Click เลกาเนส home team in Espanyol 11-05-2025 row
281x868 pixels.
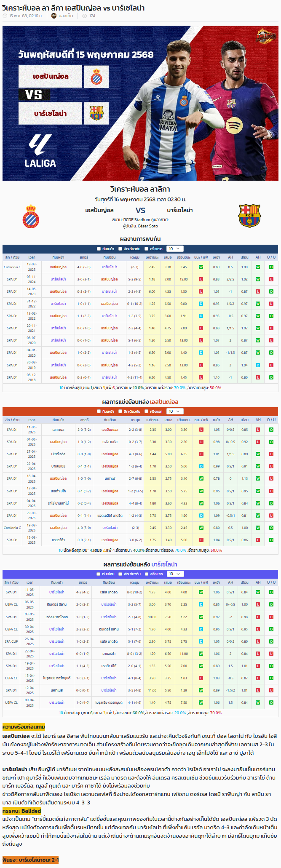(x=58, y=430)
